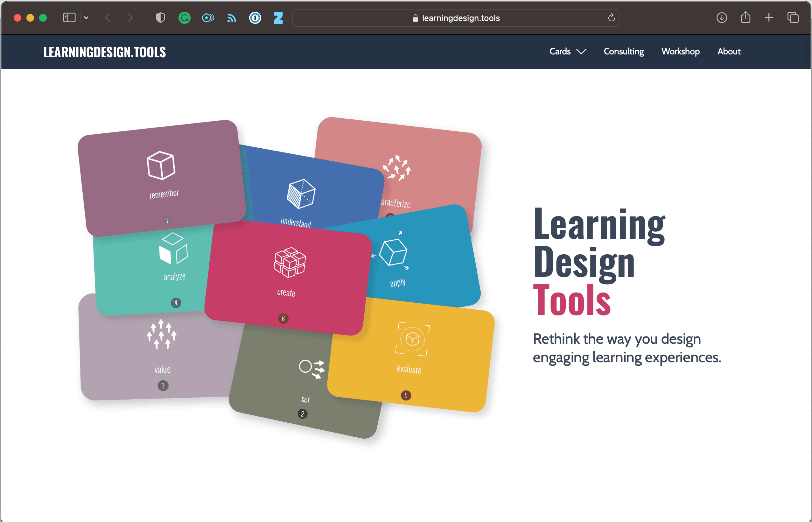Open the Workshop page

(681, 52)
